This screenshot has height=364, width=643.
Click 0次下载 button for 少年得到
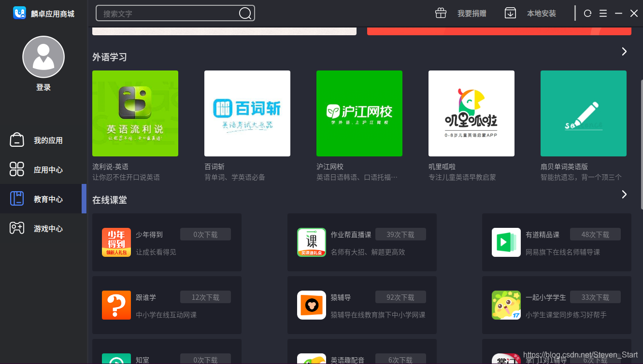(205, 235)
